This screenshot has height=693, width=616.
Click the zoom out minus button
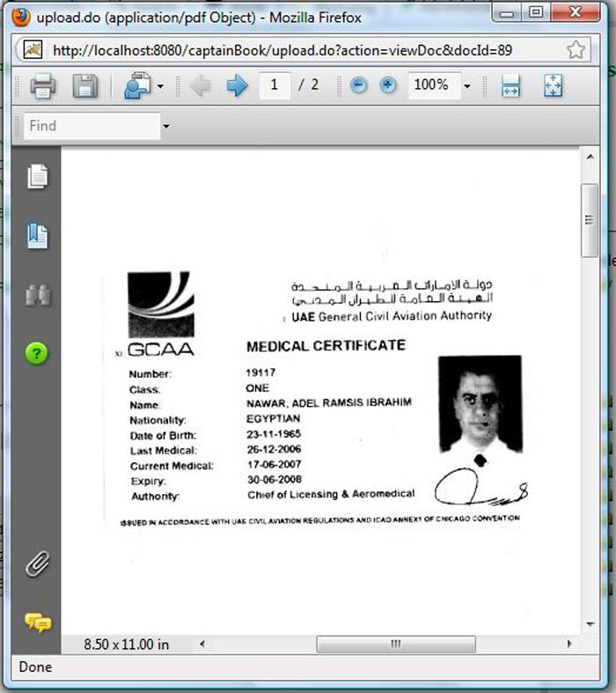click(358, 85)
